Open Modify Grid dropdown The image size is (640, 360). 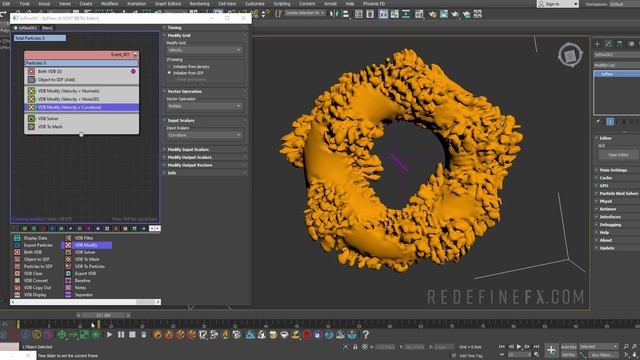[204, 50]
